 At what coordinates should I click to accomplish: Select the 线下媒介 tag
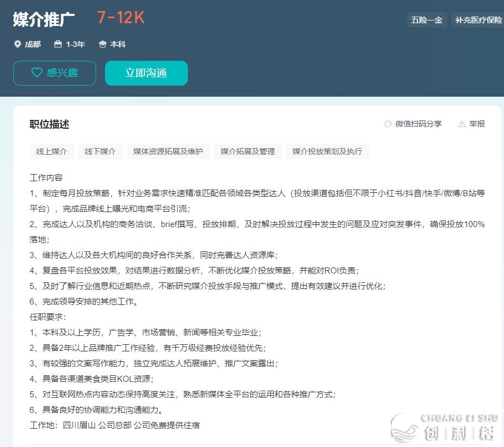(100, 151)
